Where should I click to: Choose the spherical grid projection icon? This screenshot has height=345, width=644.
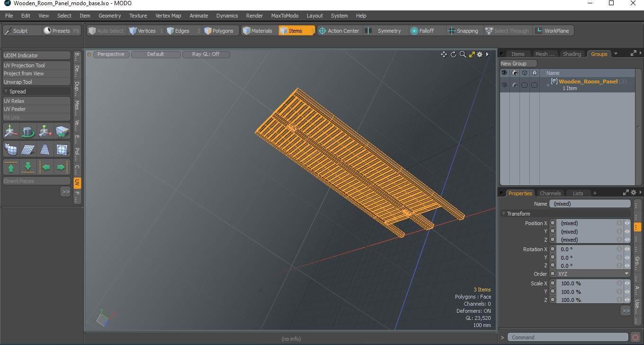62,149
